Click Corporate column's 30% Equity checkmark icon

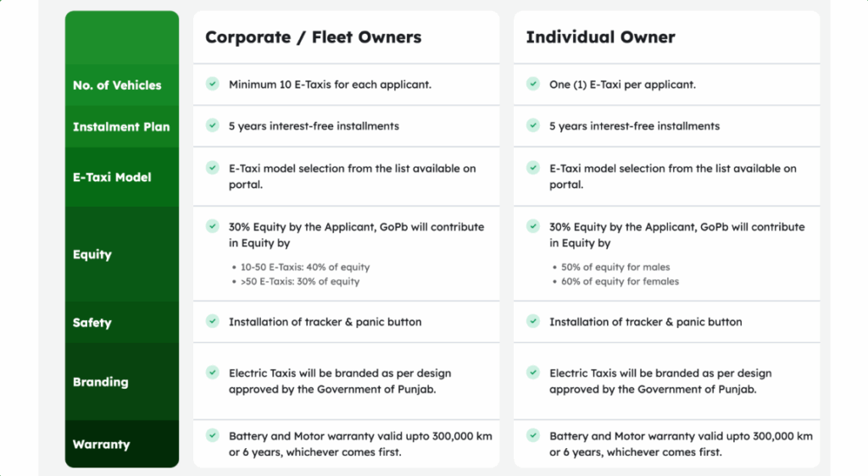pyautogui.click(x=212, y=226)
